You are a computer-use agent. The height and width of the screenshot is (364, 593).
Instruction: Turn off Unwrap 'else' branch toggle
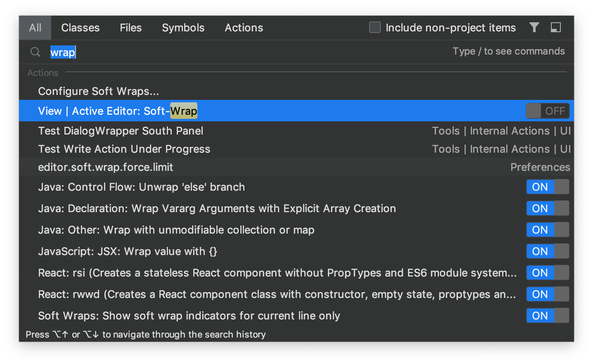click(x=548, y=187)
